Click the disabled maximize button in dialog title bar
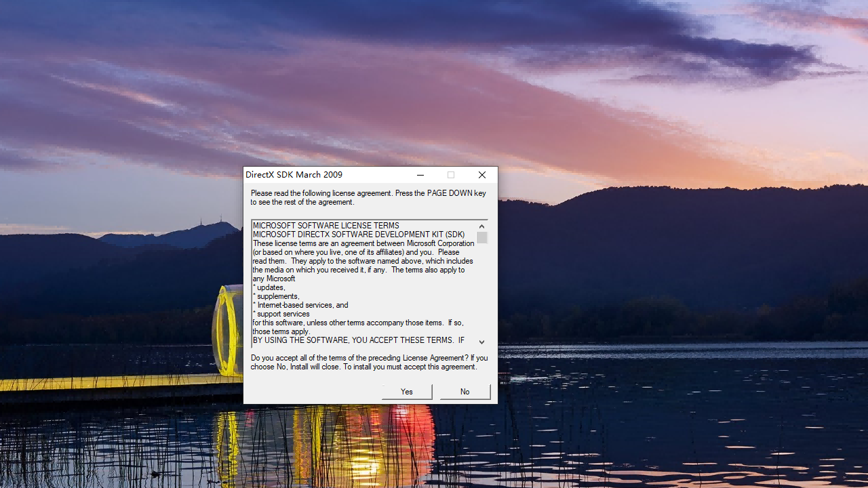 tap(451, 175)
